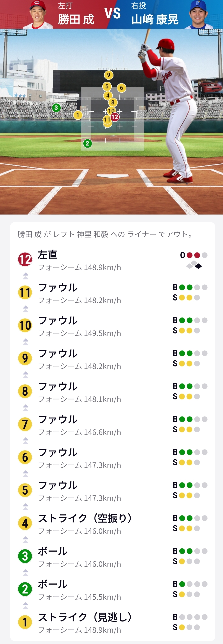Viewport: 223px width, 644px height.
Task: Open pitcher 山﨑 康晃's portrait photo
Action: point(198,14)
